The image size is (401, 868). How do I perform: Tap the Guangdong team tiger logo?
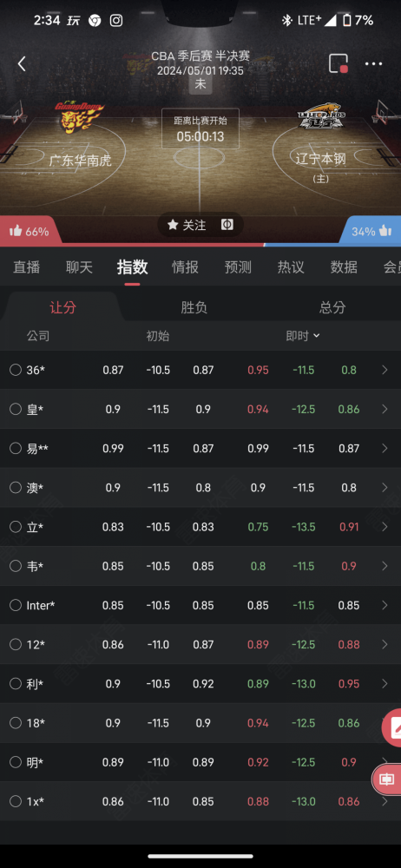tap(79, 118)
